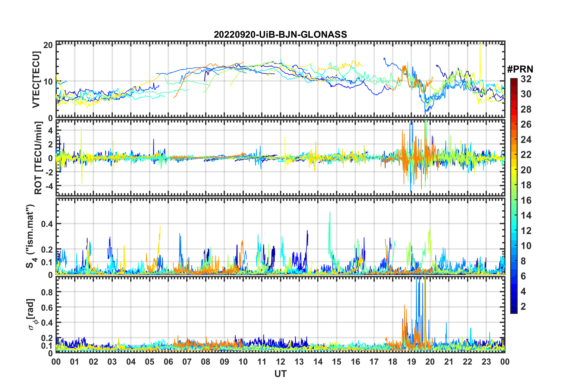Select the S4 ("ism.mat") axis label

coord(30,236)
